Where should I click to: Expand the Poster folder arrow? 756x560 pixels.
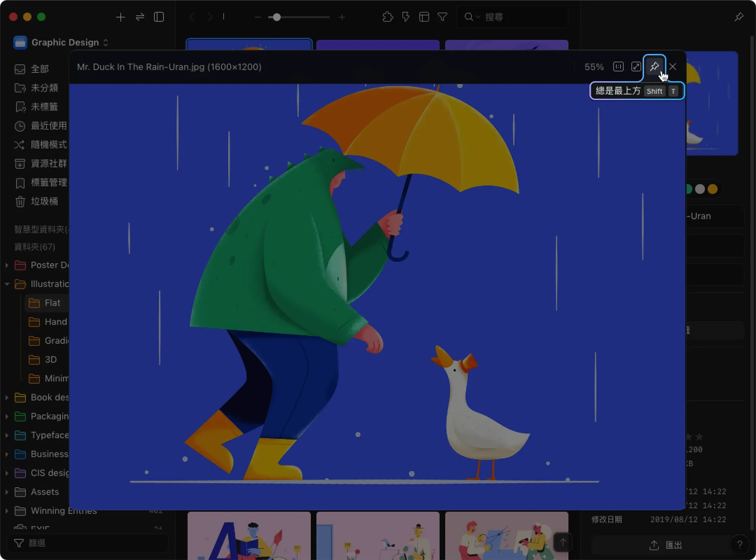(x=7, y=265)
